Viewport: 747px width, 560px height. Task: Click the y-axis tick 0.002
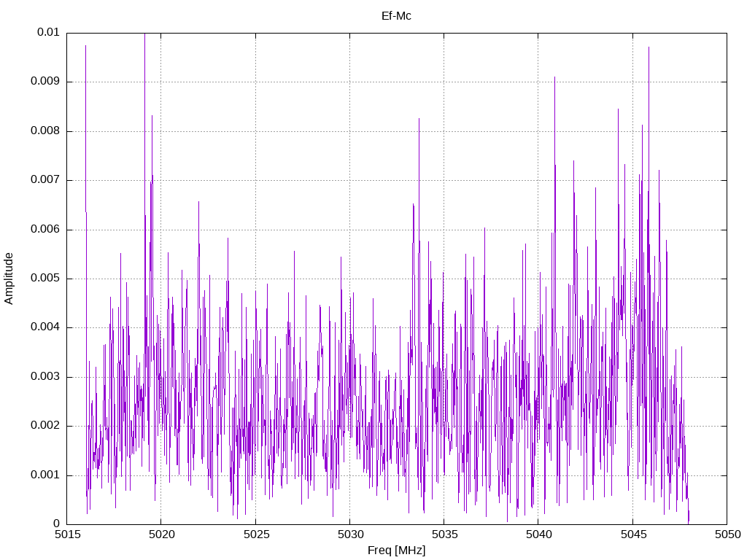(x=45, y=426)
